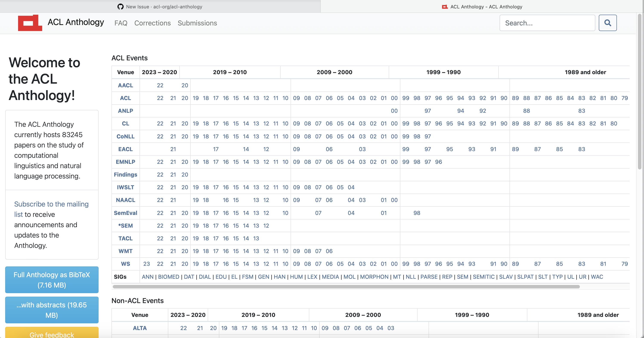
Task: Download the Full Anthology as BibTeX
Action: pyautogui.click(x=52, y=280)
